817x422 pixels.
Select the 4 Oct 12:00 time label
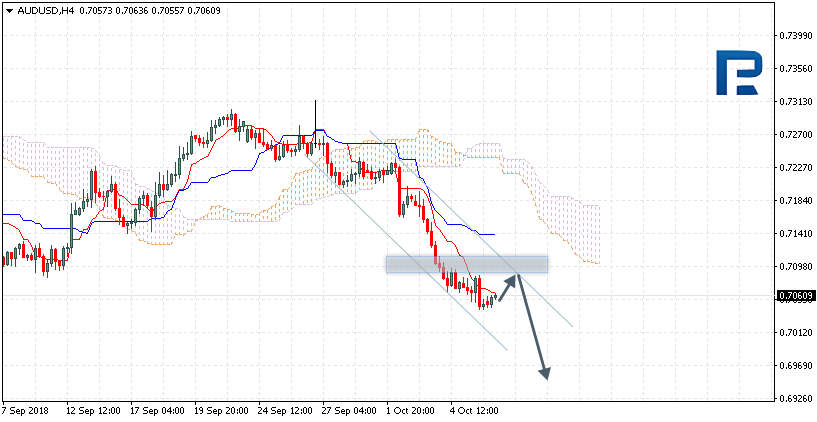pos(474,410)
